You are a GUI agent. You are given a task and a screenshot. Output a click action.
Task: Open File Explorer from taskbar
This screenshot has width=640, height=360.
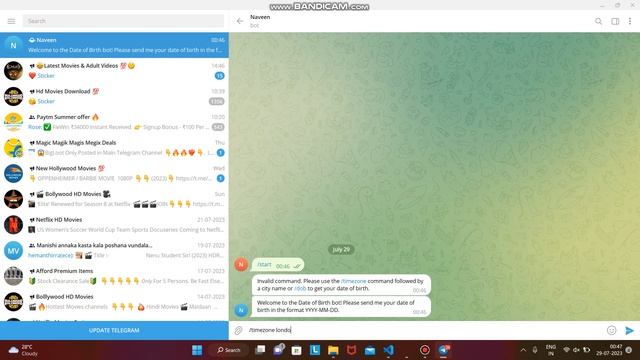(333, 350)
